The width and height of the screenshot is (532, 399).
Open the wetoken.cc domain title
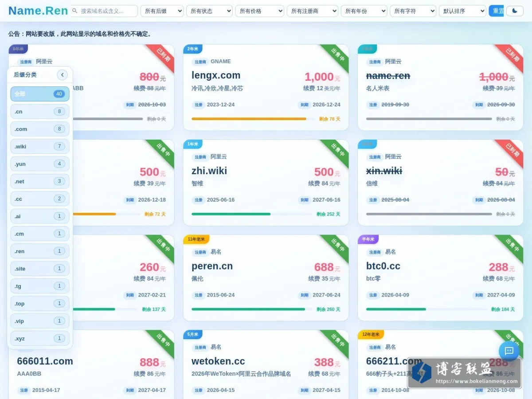218,361
